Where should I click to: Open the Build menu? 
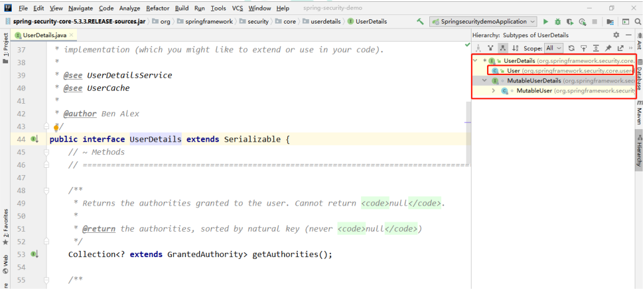pyautogui.click(x=182, y=8)
